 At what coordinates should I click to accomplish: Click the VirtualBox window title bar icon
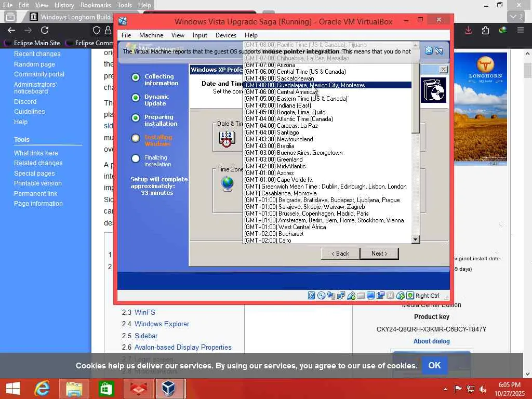pos(123,21)
